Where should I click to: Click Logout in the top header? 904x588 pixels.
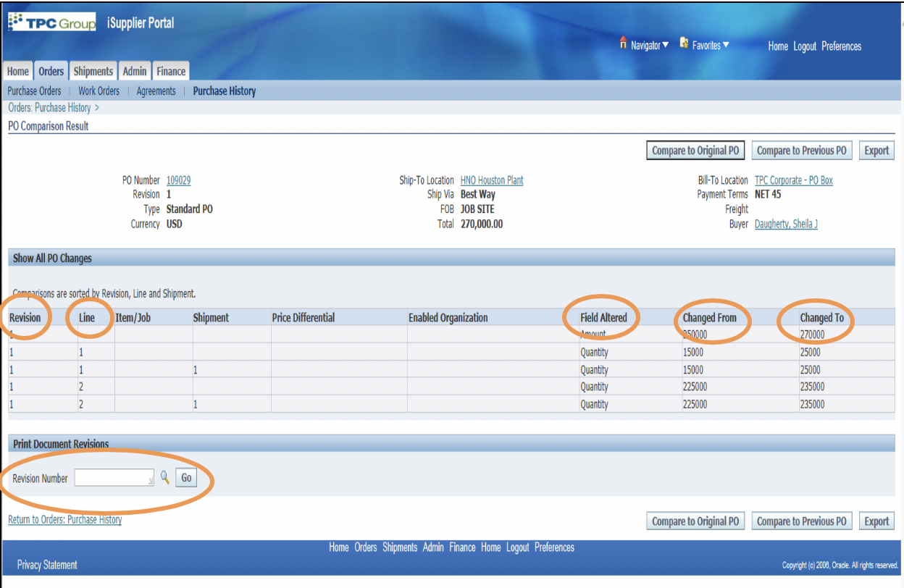pos(805,46)
